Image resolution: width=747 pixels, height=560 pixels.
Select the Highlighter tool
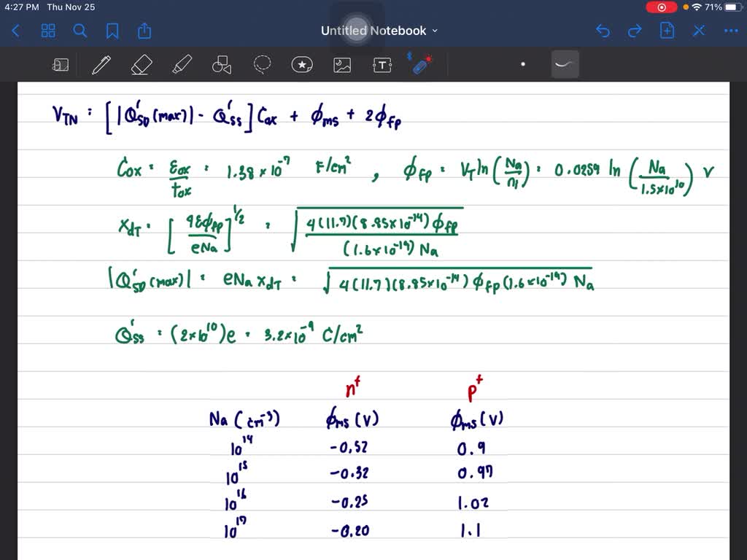180,65
